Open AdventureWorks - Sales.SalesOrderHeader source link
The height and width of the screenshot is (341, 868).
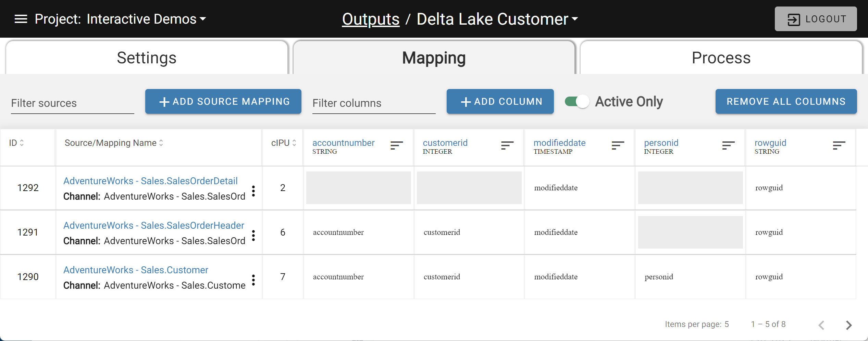point(154,225)
